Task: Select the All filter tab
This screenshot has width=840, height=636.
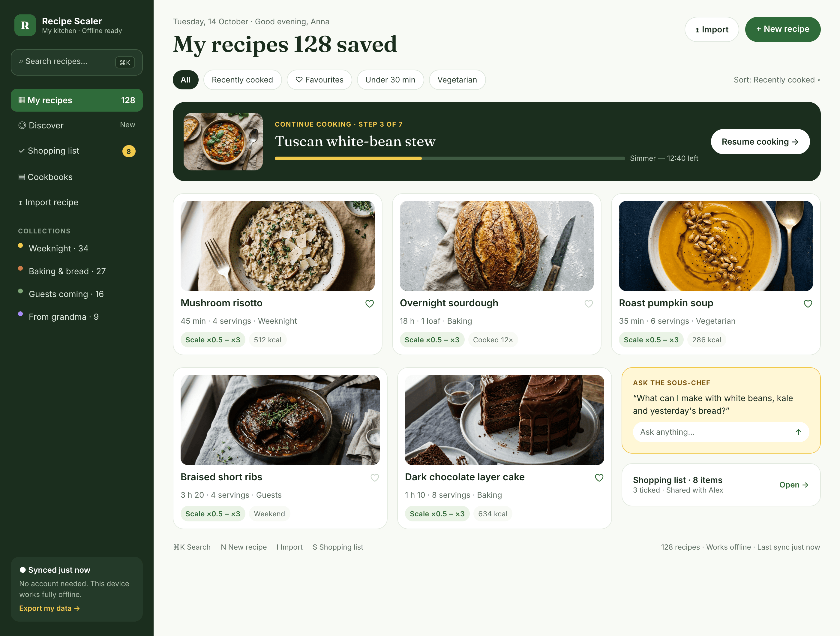Action: (x=186, y=80)
